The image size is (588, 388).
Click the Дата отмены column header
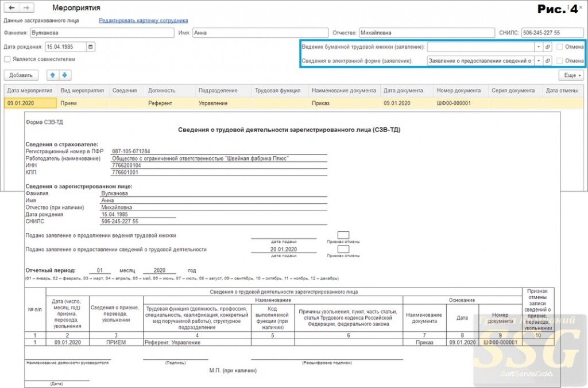click(x=563, y=90)
